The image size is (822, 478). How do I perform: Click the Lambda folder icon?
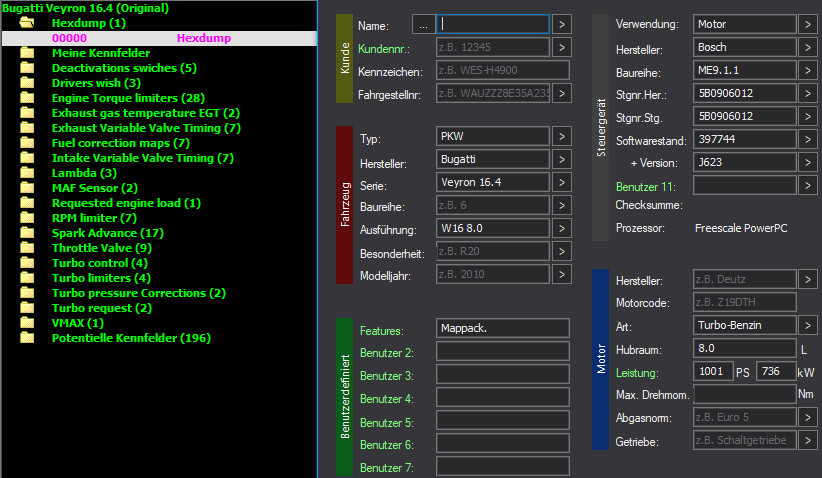[27, 173]
